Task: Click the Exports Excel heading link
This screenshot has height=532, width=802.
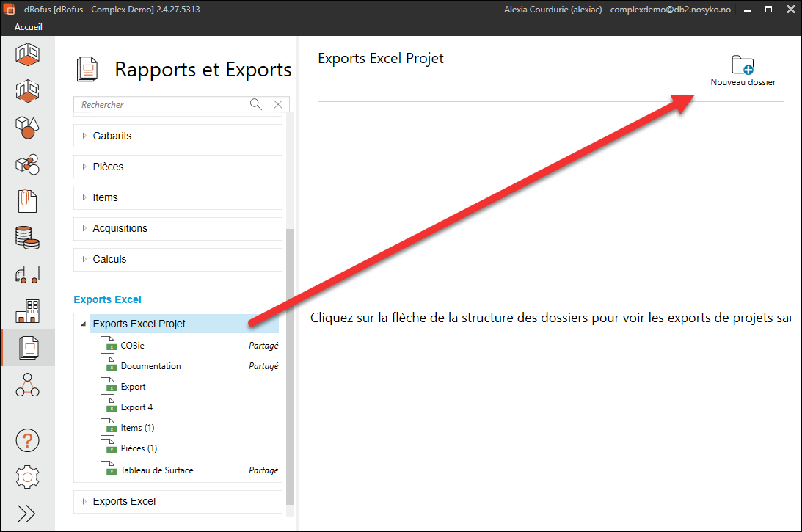Action: (x=107, y=299)
